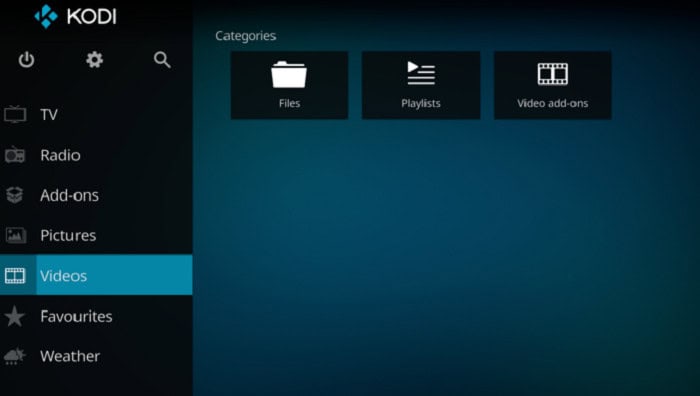Select the TV icon in sidebar
This screenshot has width=700, height=396.
point(15,114)
